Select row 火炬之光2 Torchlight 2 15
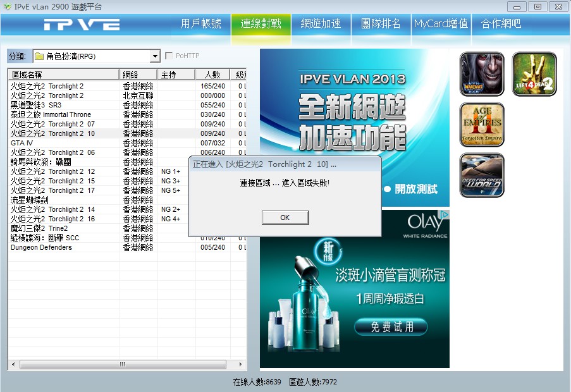This screenshot has width=571, height=392. click(x=98, y=181)
